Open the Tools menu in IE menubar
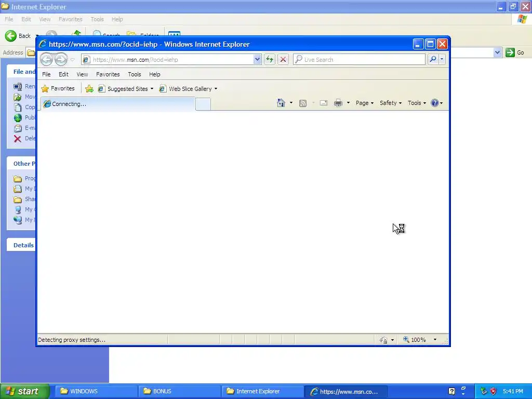 135,74
